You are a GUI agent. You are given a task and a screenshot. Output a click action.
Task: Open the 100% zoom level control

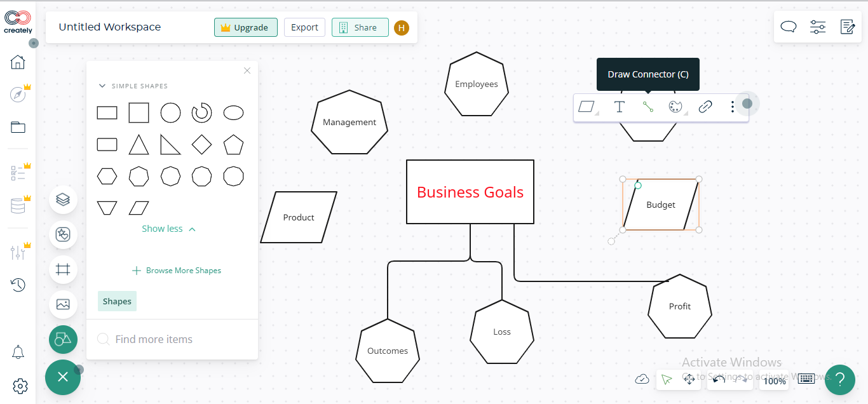(x=775, y=381)
